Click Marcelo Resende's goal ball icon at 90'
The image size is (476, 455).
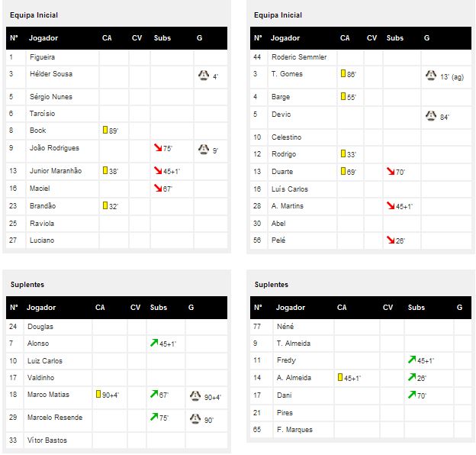point(195,418)
